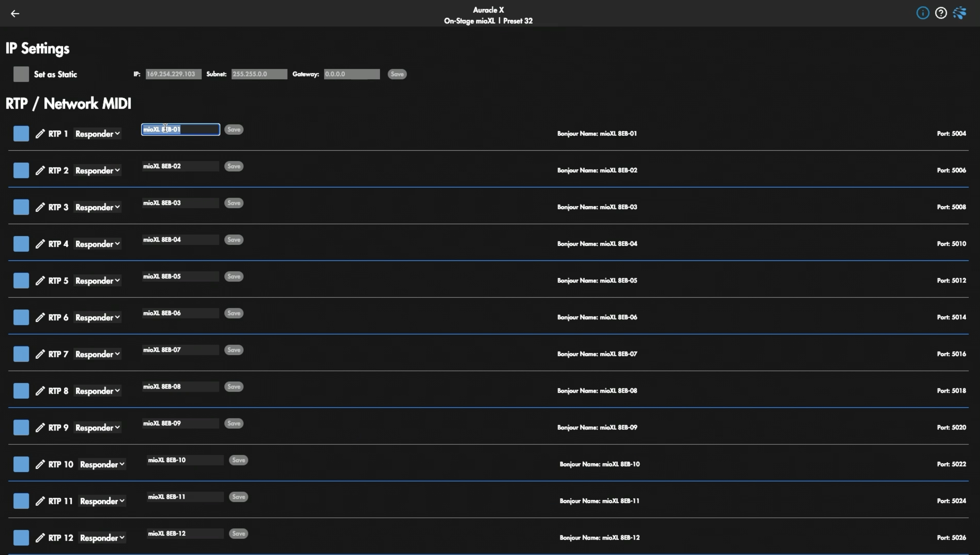Click the pencil edit icon for RTP 7
The width and height of the screenshot is (980, 555).
[40, 354]
